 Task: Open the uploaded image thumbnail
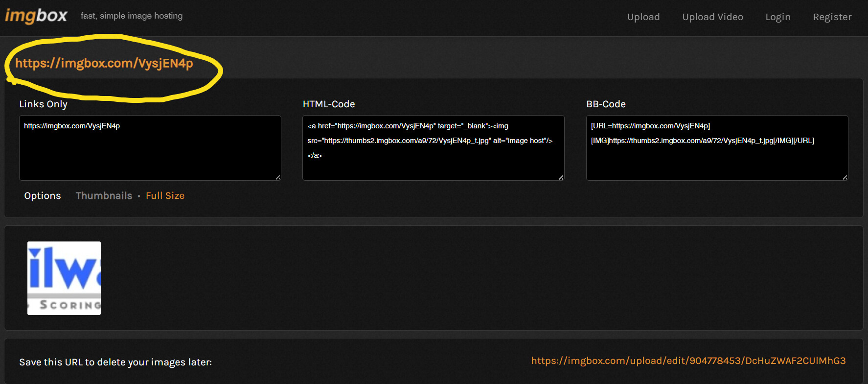pos(64,278)
